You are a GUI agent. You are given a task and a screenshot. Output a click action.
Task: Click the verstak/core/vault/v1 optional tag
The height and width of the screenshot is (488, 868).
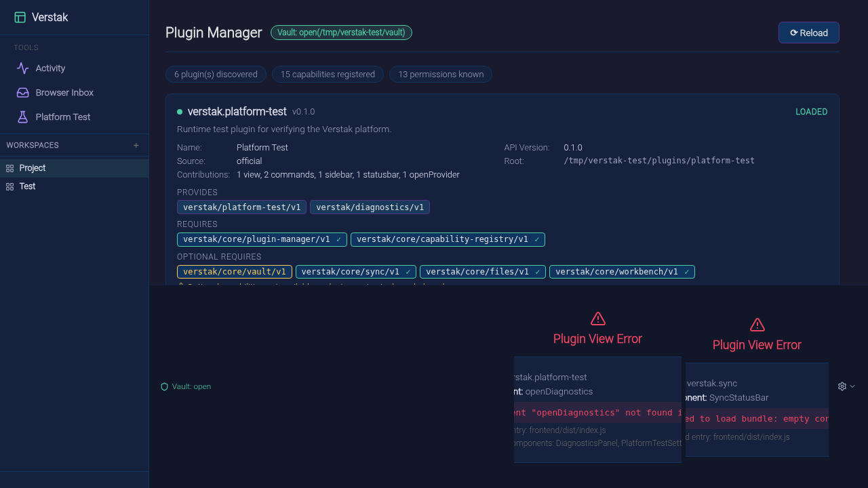click(x=235, y=272)
